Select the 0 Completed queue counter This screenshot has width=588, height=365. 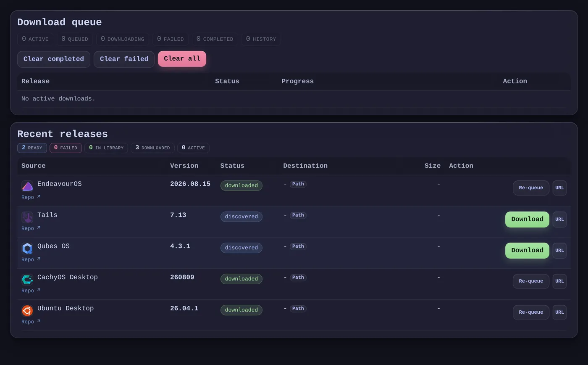(x=215, y=39)
